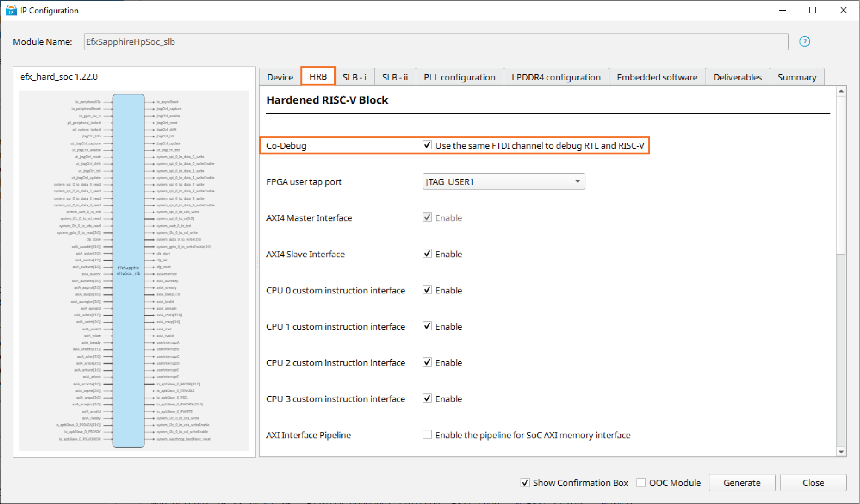860x504 pixels.
Task: Toggle Show Confirmation Box checkbox
Action: [x=525, y=483]
